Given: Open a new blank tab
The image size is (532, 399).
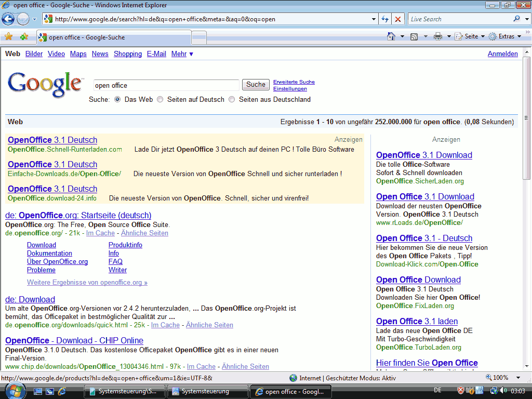Looking at the screenshot, I should 199,37.
